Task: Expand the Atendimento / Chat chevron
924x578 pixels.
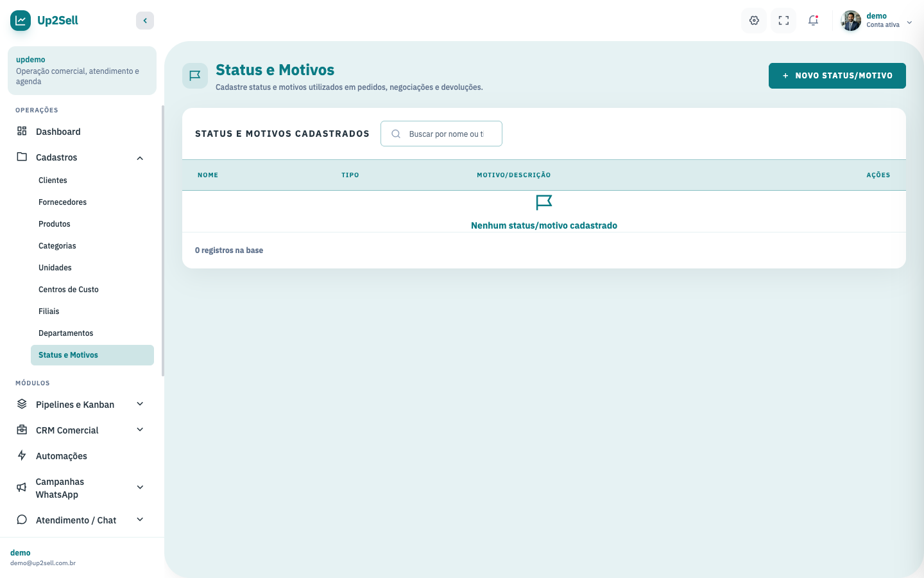Action: click(x=140, y=520)
